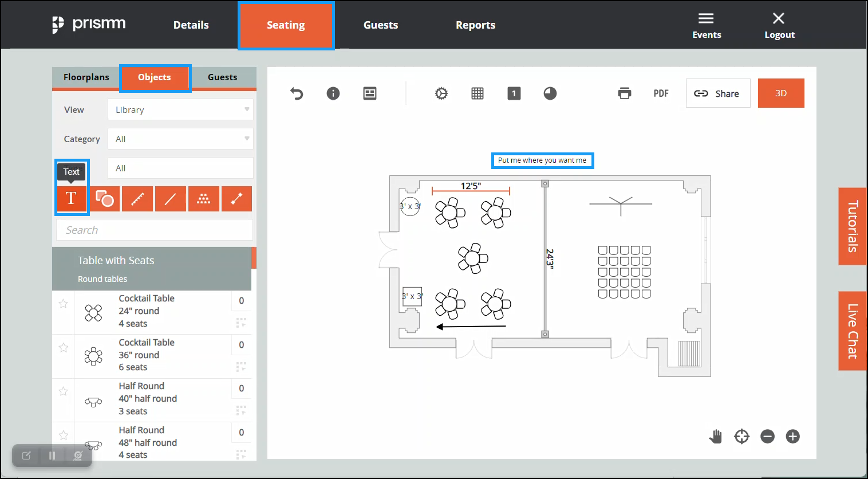Select the center round table on floorplan
Image resolution: width=868 pixels, height=479 pixels.
(473, 258)
